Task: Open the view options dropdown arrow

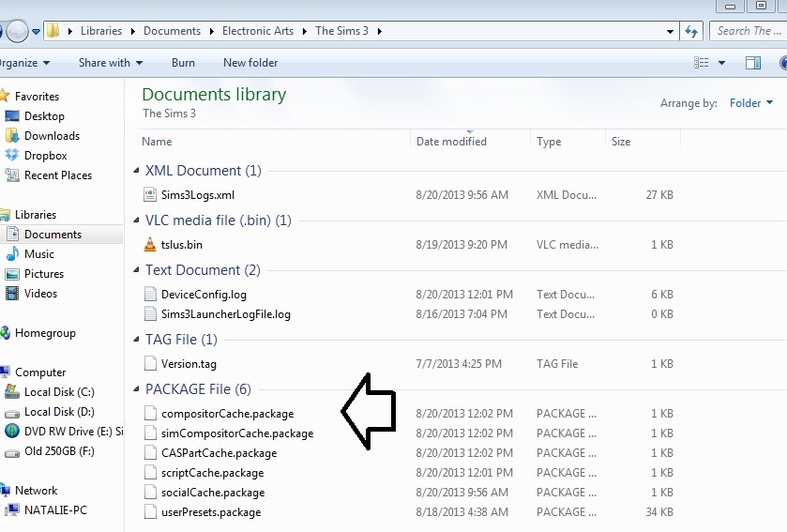Action: (721, 63)
